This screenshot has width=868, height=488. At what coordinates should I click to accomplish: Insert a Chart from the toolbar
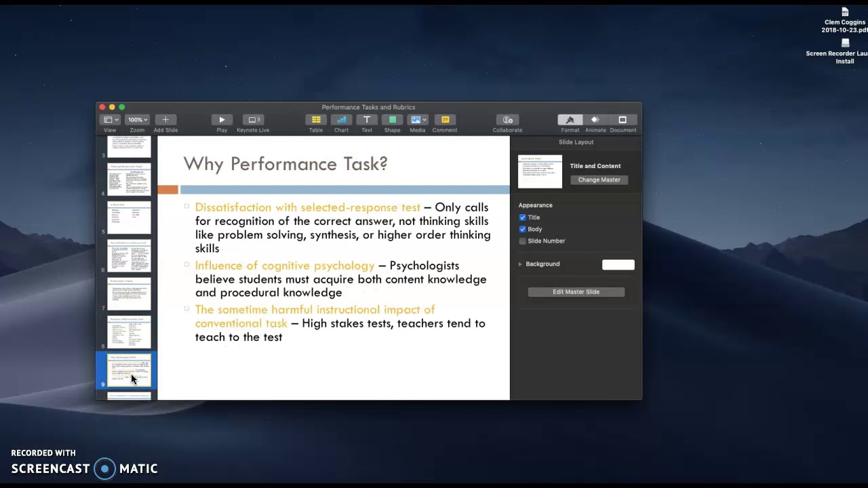point(341,120)
